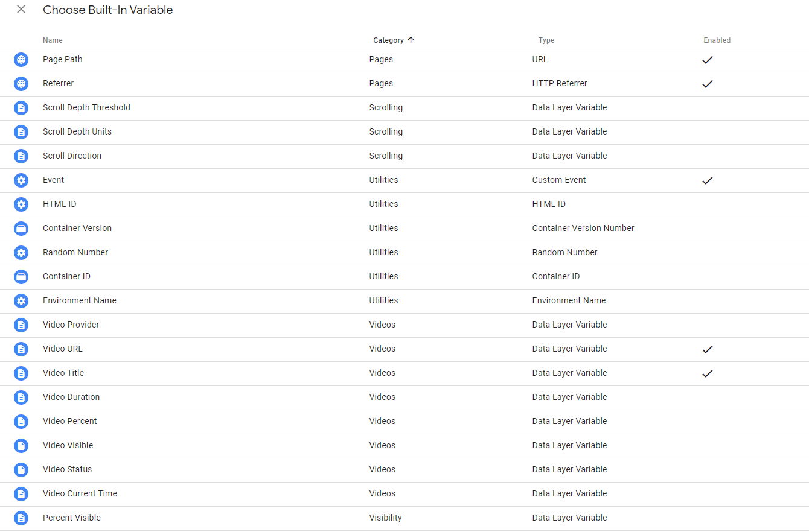The image size is (809, 532).
Task: Close the Choose Built-In Variable panel
Action: [x=21, y=10]
